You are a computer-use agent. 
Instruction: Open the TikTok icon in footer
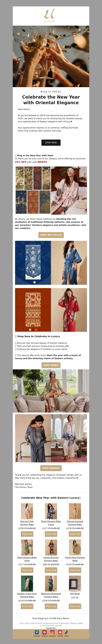pos(66,632)
